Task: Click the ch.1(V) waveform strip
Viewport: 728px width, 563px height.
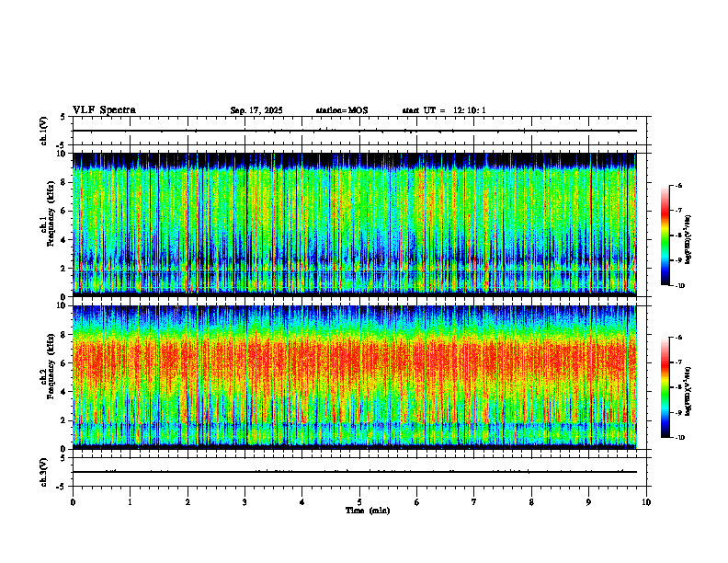Action: [359, 131]
